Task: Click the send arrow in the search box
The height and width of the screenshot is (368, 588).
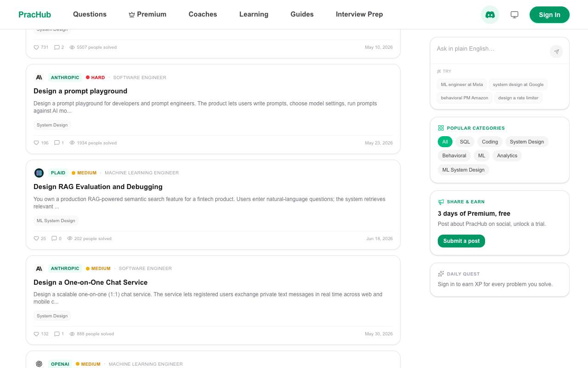Action: pos(556,52)
